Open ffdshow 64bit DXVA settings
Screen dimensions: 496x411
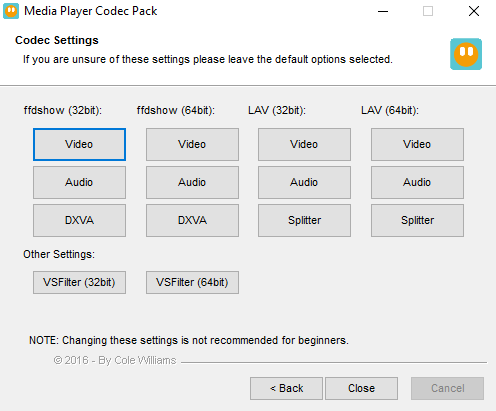tap(192, 220)
